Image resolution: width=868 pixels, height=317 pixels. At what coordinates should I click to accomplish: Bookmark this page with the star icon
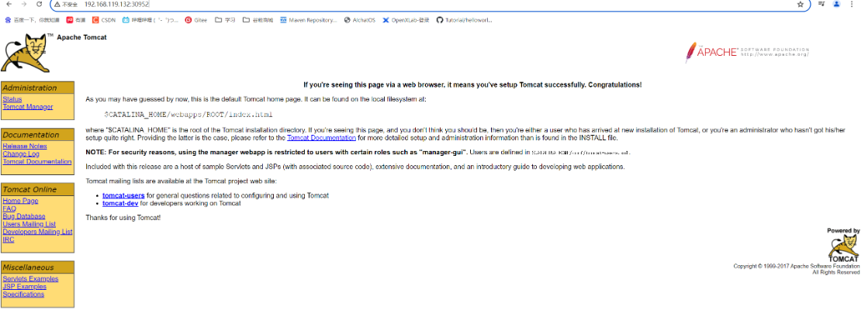pyautogui.click(x=800, y=4)
